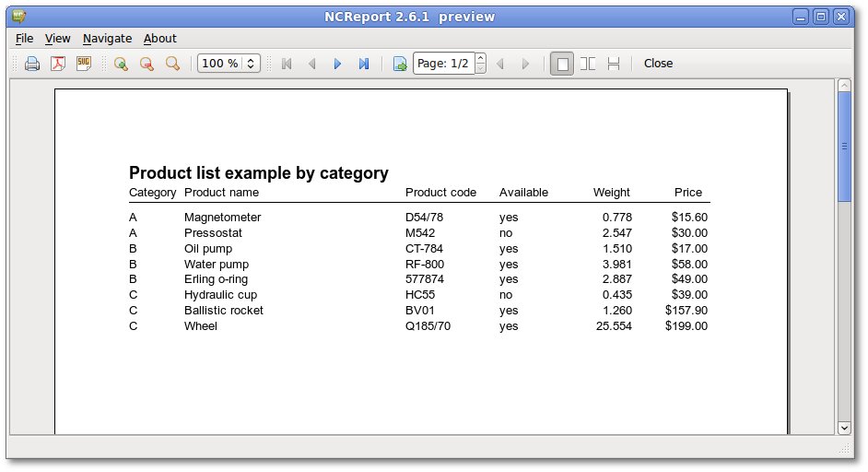Viewport: 868px width, 472px height.
Task: Select all pages overview mode
Action: (x=614, y=64)
